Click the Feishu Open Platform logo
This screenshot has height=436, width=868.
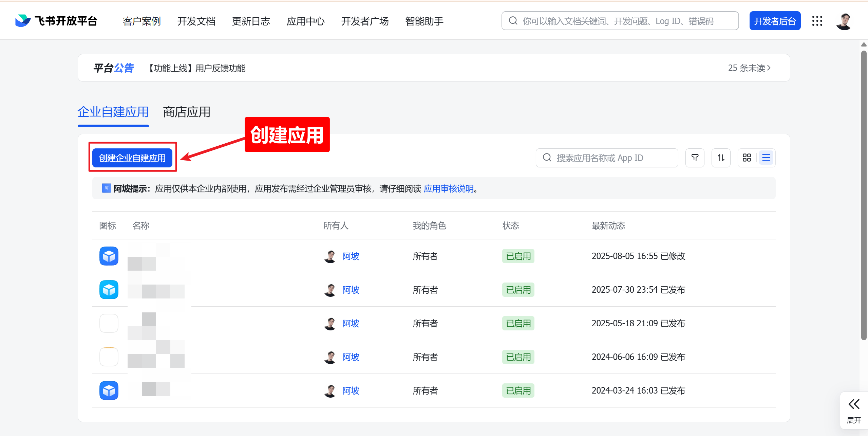[x=56, y=20]
